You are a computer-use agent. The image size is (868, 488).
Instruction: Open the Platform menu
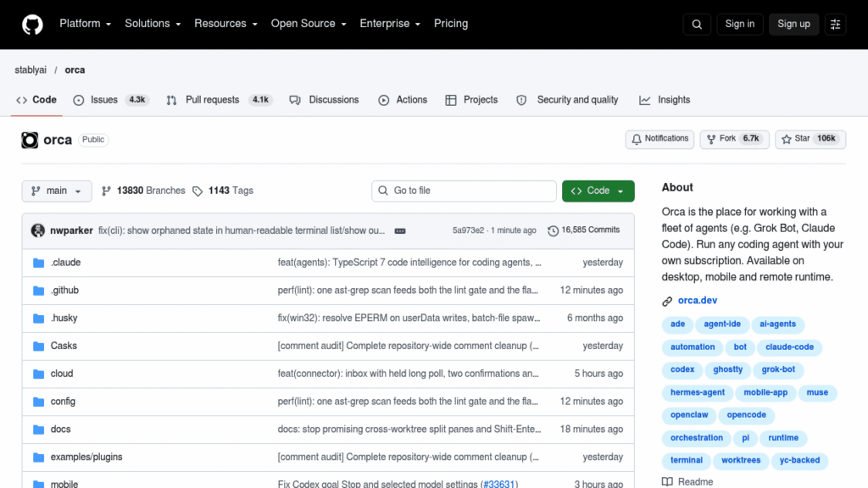(86, 24)
